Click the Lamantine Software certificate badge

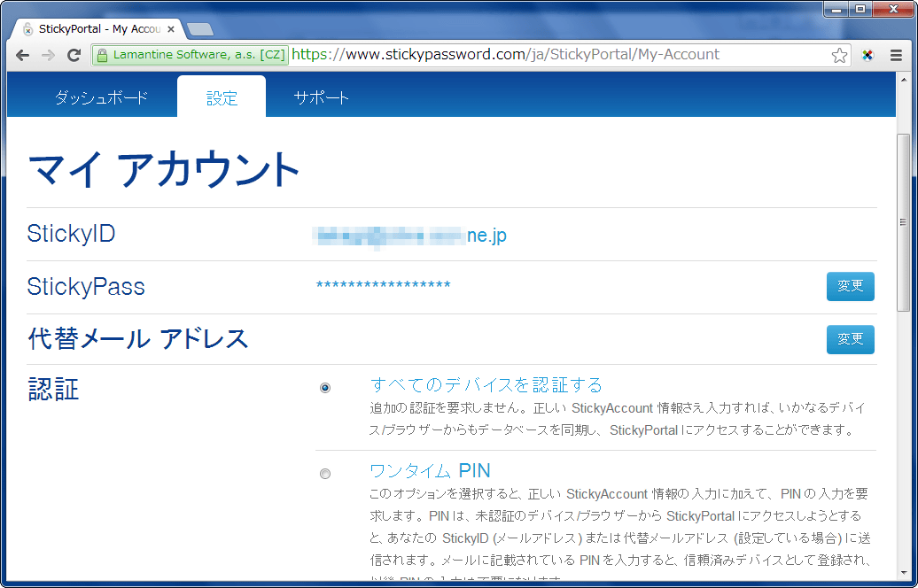191,55
